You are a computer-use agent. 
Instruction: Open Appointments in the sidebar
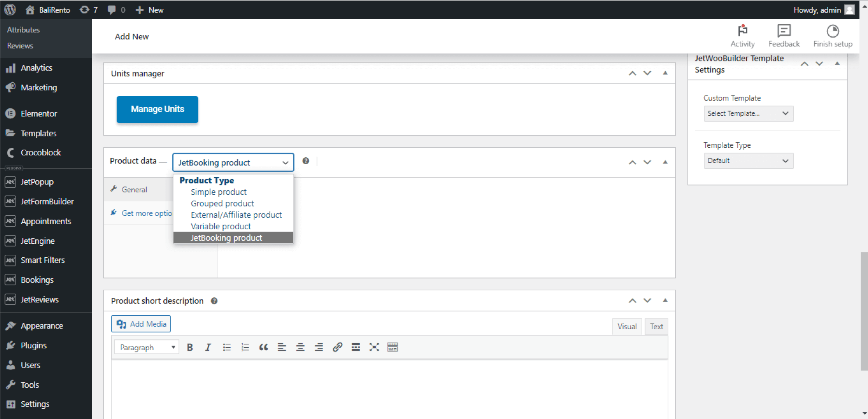[x=46, y=221]
